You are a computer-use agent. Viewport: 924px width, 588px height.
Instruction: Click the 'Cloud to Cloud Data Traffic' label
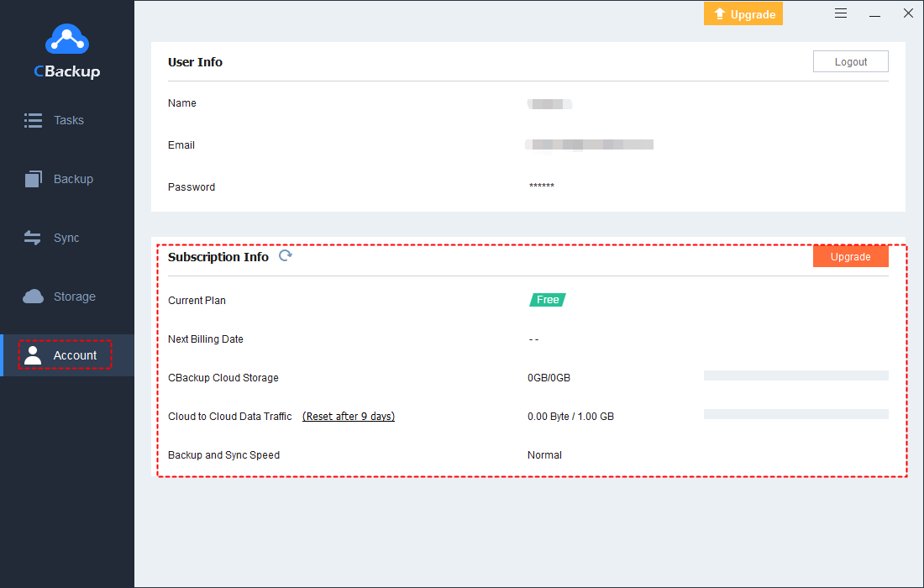pyautogui.click(x=230, y=417)
